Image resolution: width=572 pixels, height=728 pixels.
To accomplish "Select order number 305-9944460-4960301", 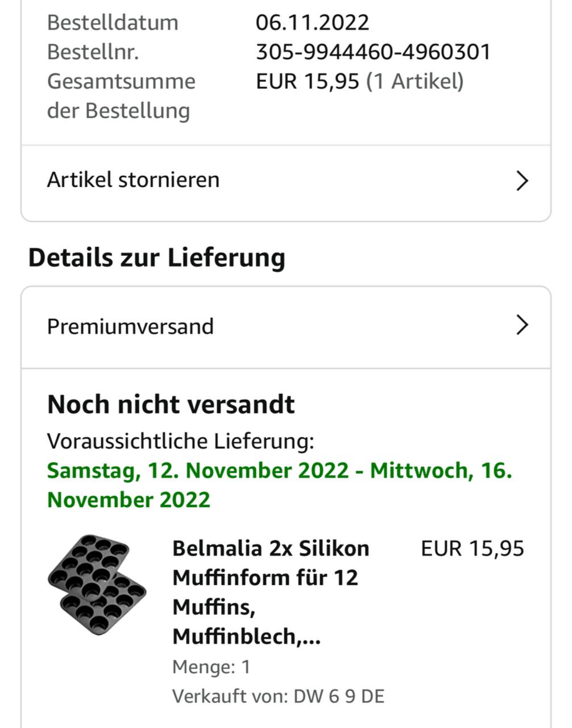I will point(372,52).
